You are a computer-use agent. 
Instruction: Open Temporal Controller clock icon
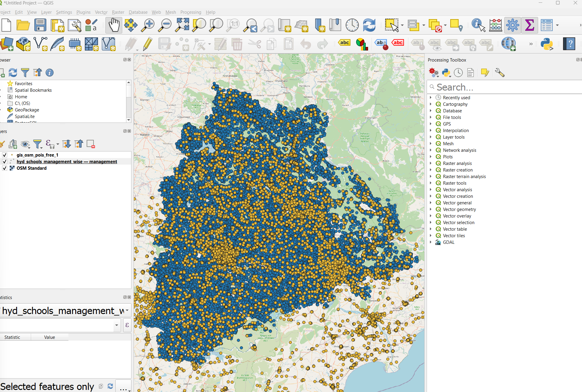352,25
